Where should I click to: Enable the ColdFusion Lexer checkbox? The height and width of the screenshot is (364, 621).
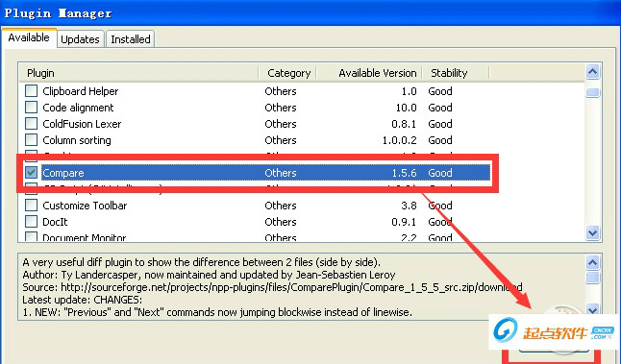click(32, 124)
